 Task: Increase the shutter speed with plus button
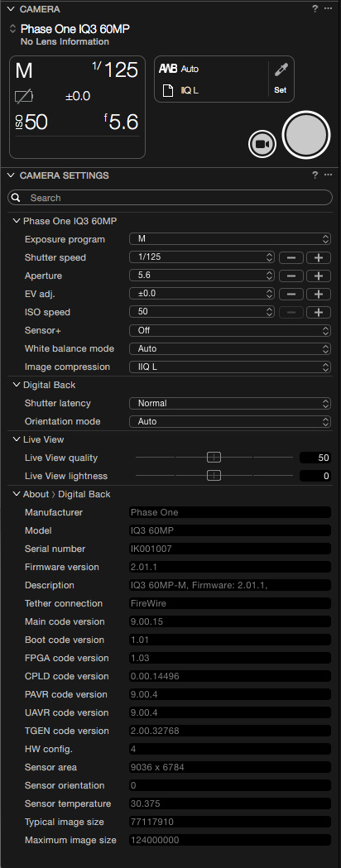click(319, 257)
